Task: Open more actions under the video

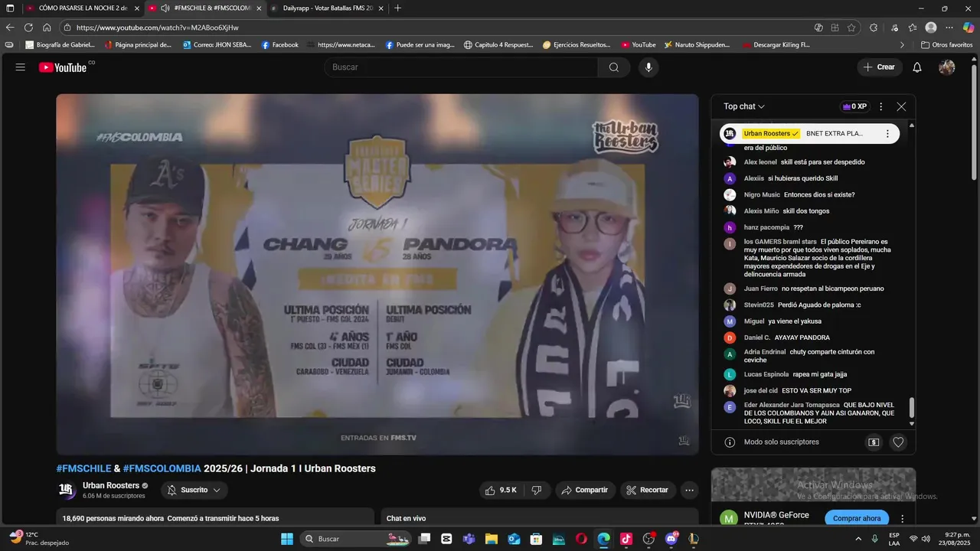Action: [x=690, y=490]
